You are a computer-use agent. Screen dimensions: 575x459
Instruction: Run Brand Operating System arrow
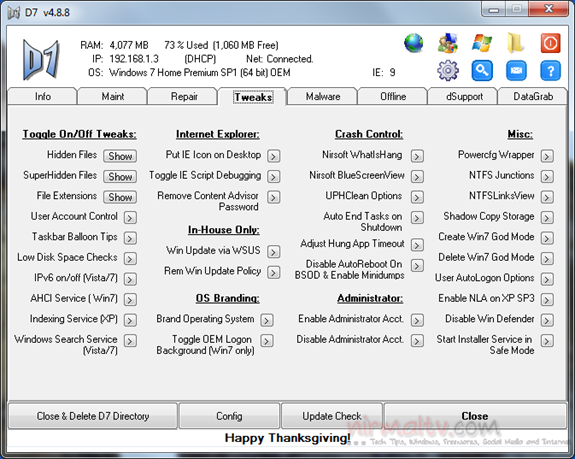pos(267,320)
